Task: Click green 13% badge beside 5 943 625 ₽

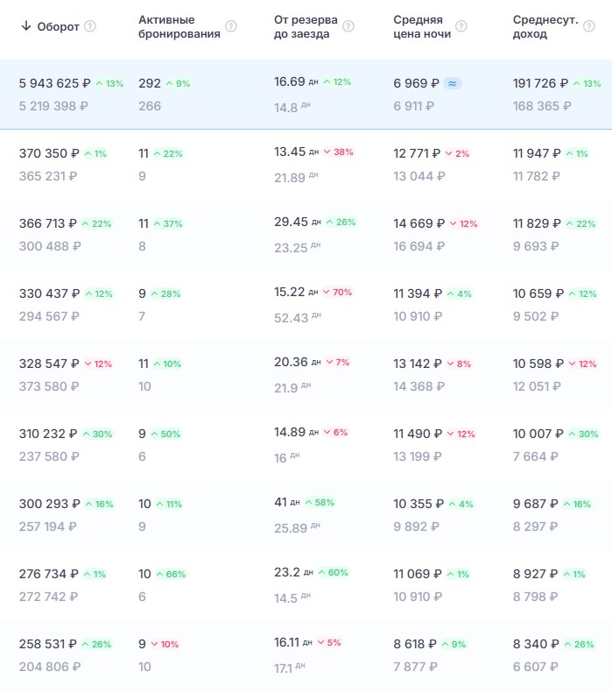Action: (x=110, y=83)
